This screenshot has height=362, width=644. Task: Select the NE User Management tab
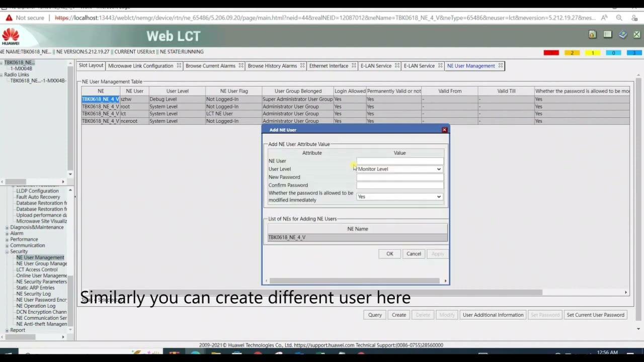(471, 66)
